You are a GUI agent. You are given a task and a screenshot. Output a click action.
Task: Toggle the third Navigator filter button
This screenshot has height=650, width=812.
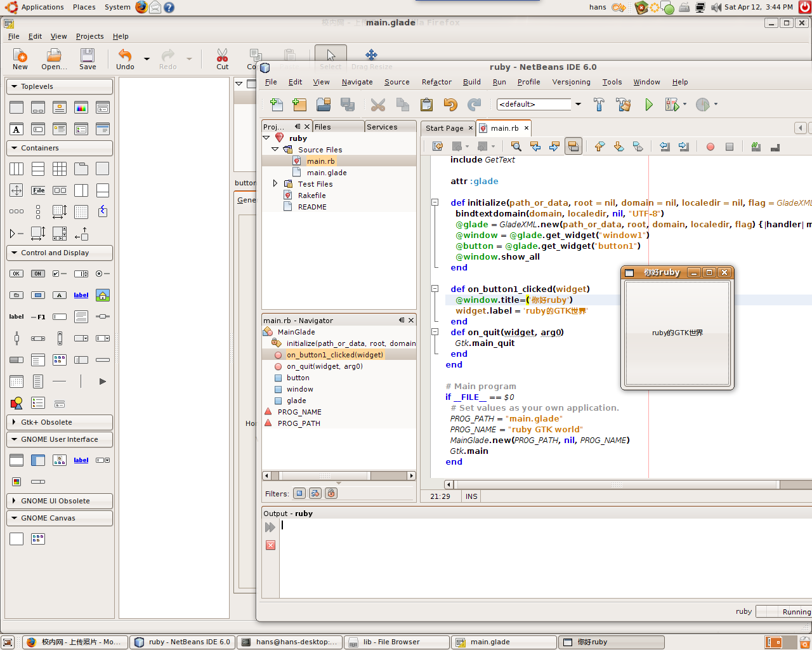click(331, 493)
